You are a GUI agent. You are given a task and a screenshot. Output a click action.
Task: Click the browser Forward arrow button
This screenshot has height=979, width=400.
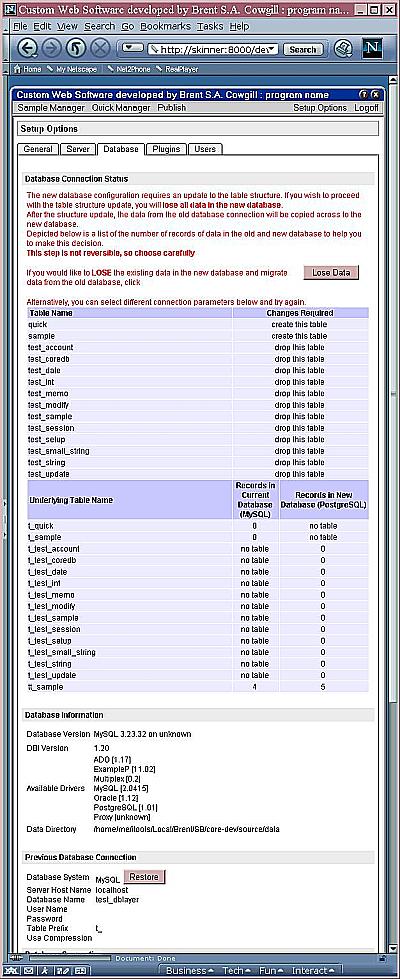(x=52, y=48)
